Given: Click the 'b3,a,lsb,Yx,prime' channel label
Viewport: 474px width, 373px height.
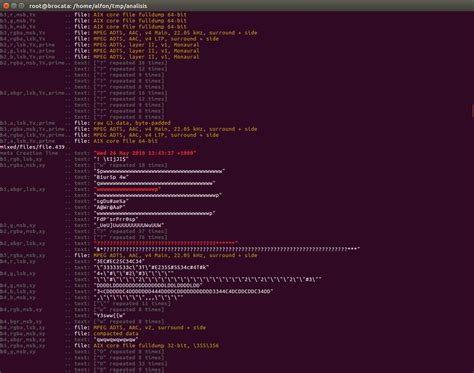Looking at the screenshot, I should pyautogui.click(x=27, y=123).
